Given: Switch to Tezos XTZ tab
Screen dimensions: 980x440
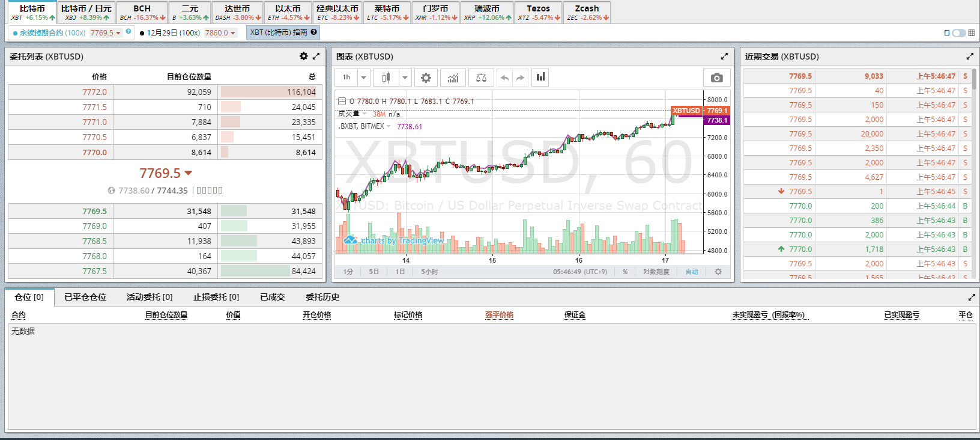Looking at the screenshot, I should 538,13.
